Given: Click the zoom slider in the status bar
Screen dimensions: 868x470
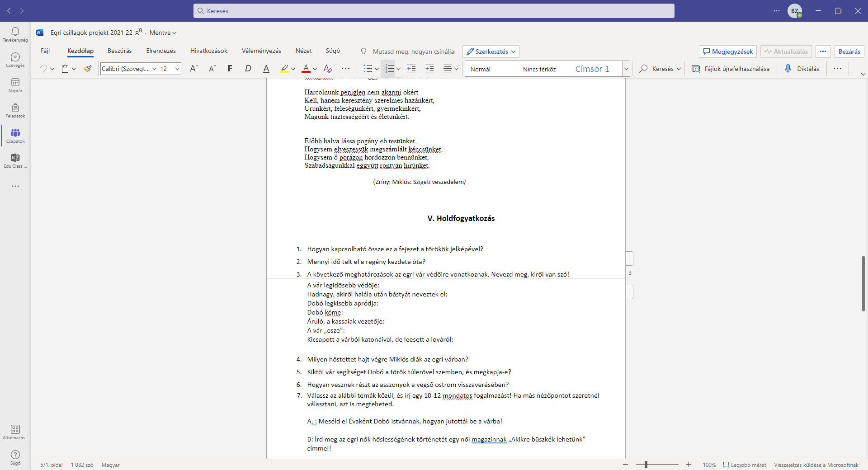Looking at the screenshot, I should [657, 465].
